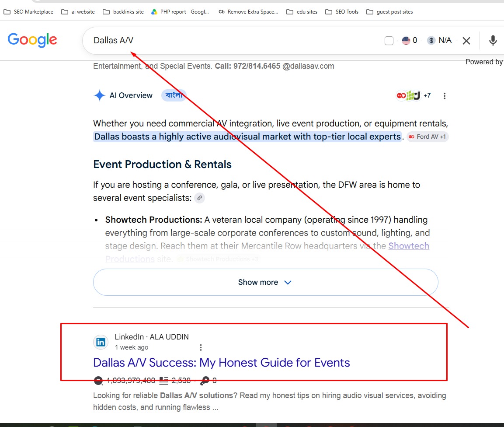Open the edu sites bookmark folder
This screenshot has width=504, height=427.
coord(302,12)
